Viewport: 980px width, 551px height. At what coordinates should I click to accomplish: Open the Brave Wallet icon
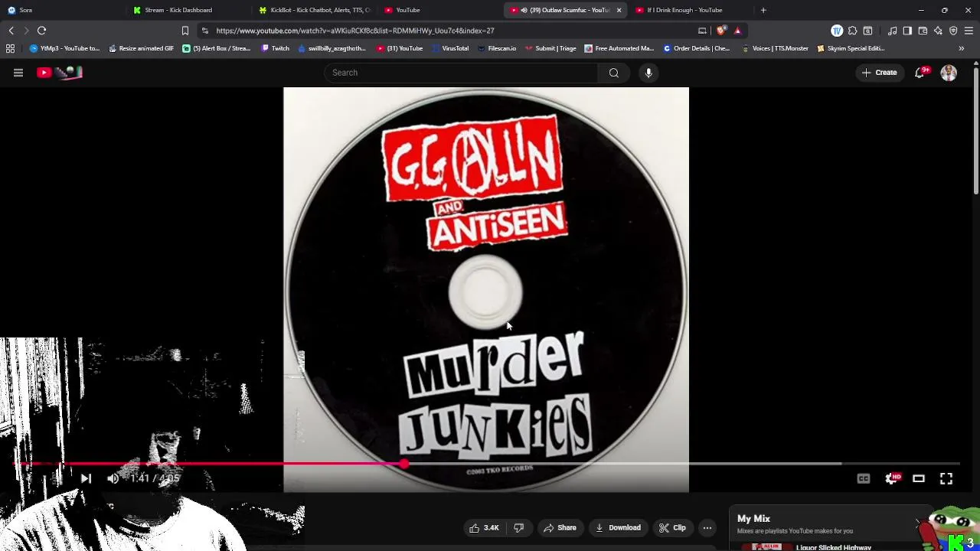(x=923, y=31)
